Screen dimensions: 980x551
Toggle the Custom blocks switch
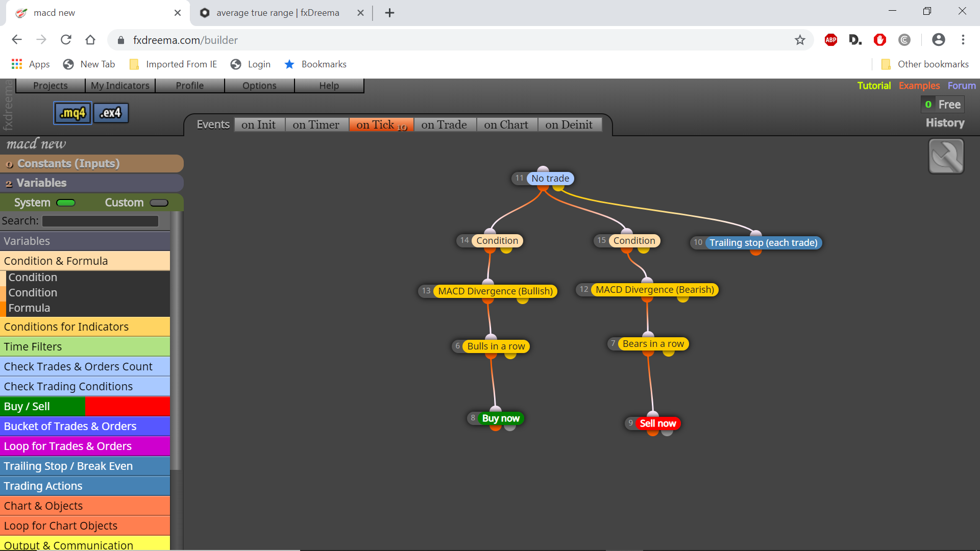click(x=159, y=203)
